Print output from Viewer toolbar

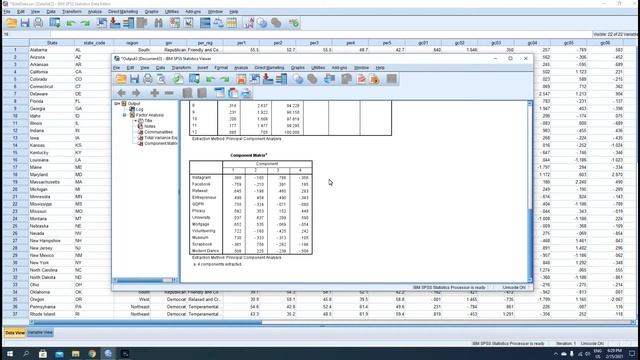pyautogui.click(x=148, y=79)
